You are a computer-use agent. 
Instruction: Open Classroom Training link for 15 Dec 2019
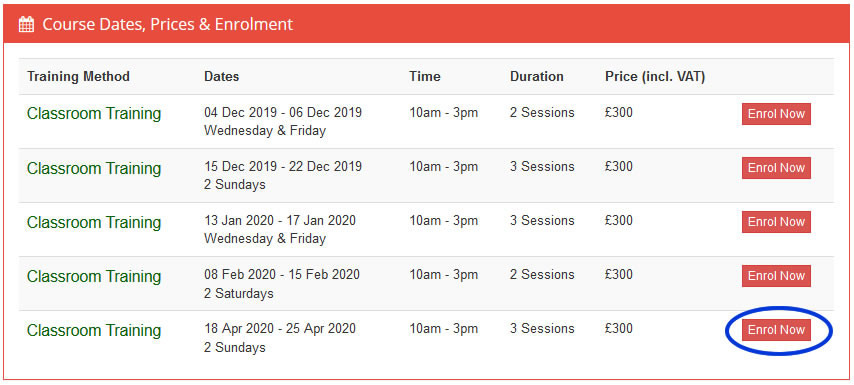coord(94,168)
